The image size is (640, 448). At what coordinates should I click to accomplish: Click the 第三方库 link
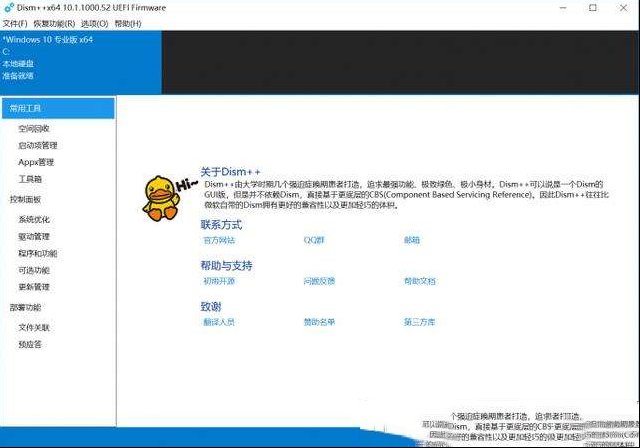click(420, 322)
